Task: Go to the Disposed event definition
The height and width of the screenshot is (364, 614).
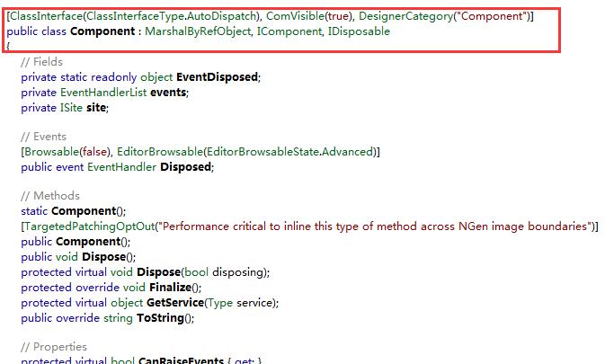Action: (x=188, y=167)
